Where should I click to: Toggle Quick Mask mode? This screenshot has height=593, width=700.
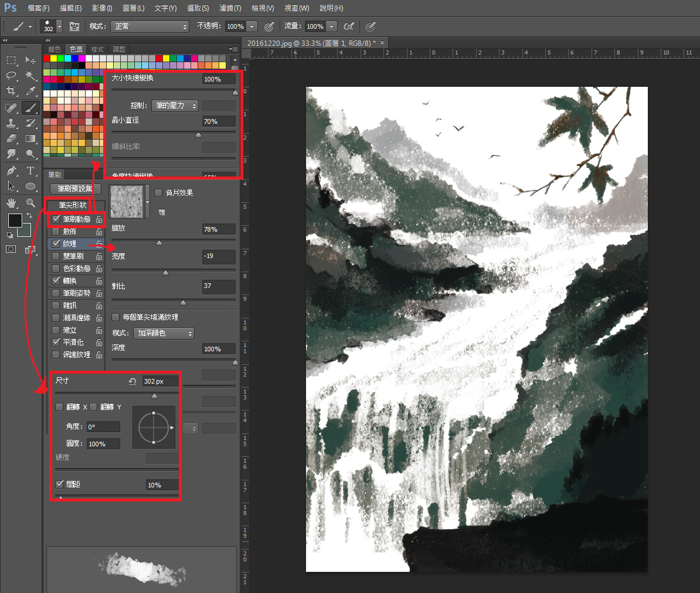click(x=11, y=249)
